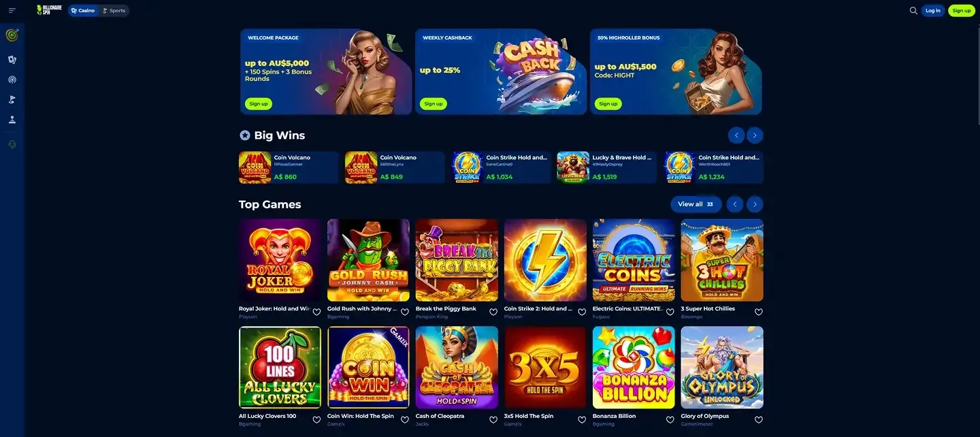
Task: Open the green headset support icon
Action: [x=12, y=144]
